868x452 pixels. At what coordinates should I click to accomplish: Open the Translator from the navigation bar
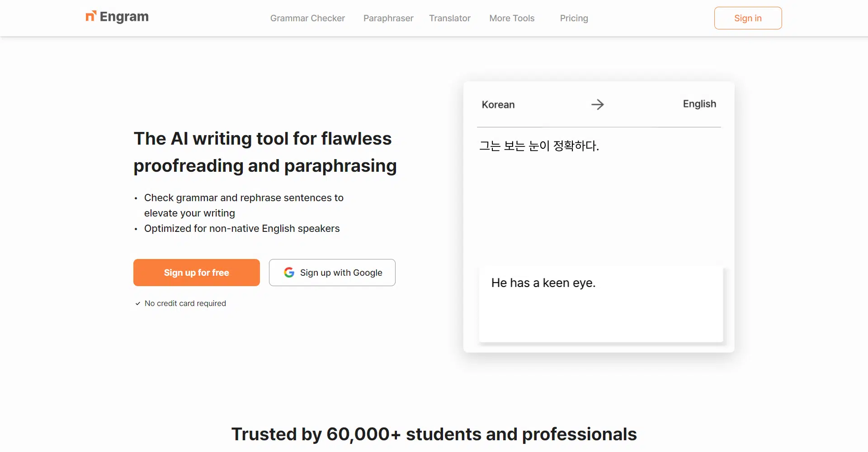click(x=449, y=18)
